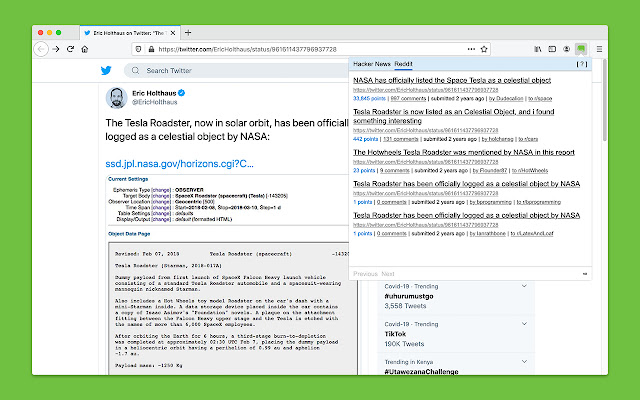
Task: Open the Firefox account icon
Action: [x=566, y=49]
